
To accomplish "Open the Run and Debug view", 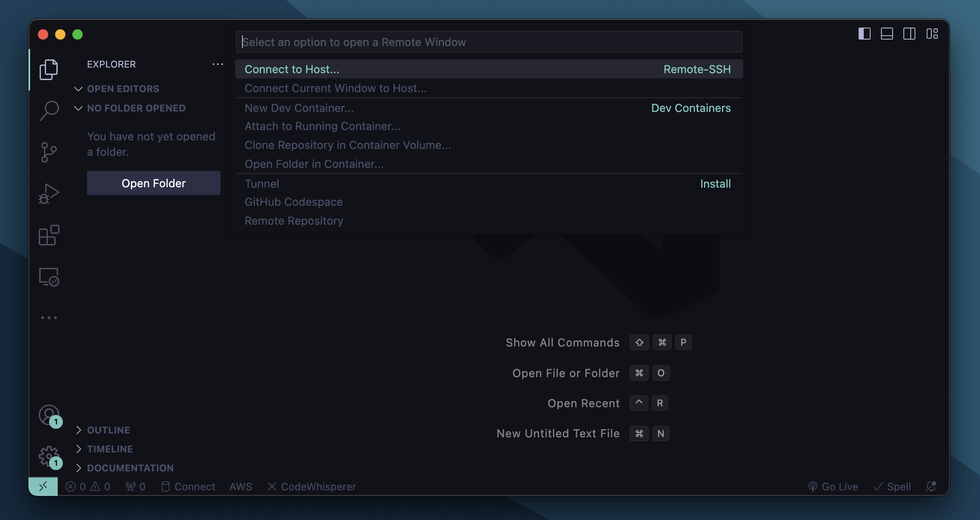I will tap(49, 193).
